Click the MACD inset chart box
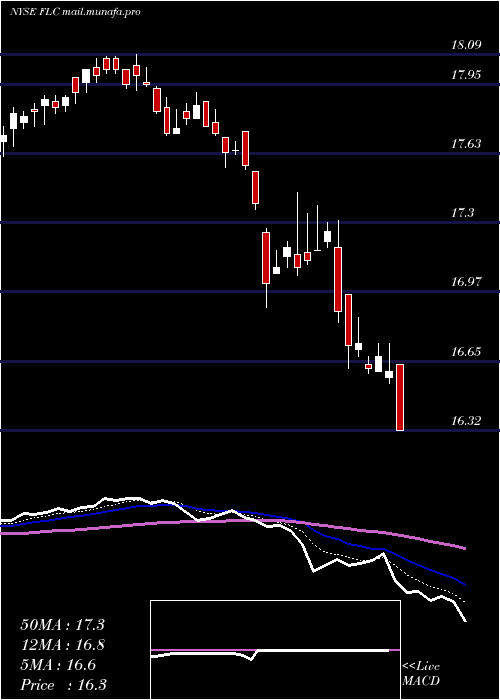 click(x=275, y=650)
